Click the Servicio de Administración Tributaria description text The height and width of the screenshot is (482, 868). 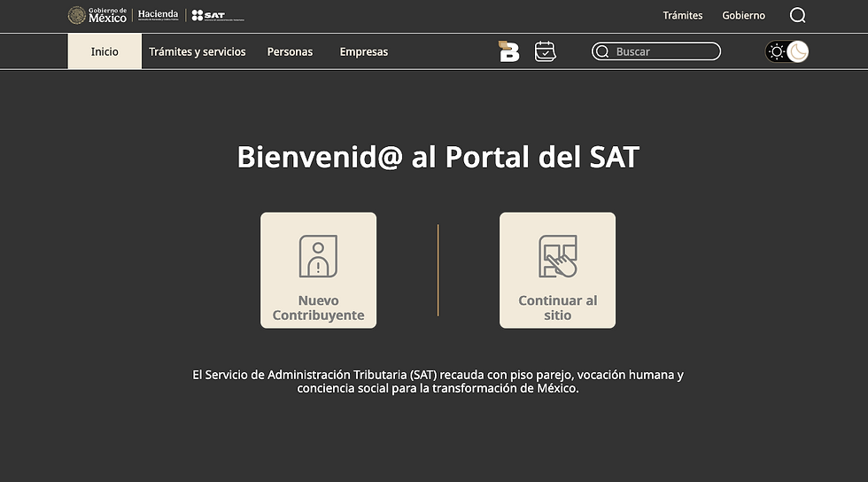click(x=438, y=381)
